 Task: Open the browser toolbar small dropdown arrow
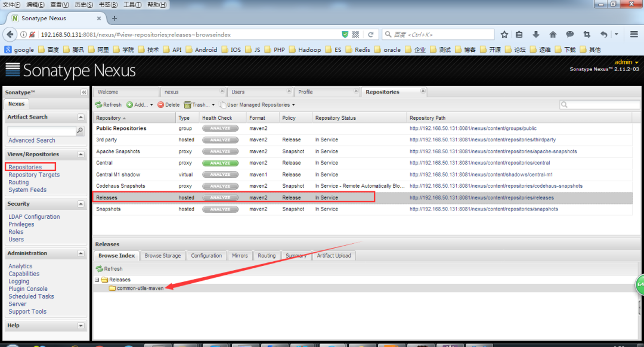point(616,34)
